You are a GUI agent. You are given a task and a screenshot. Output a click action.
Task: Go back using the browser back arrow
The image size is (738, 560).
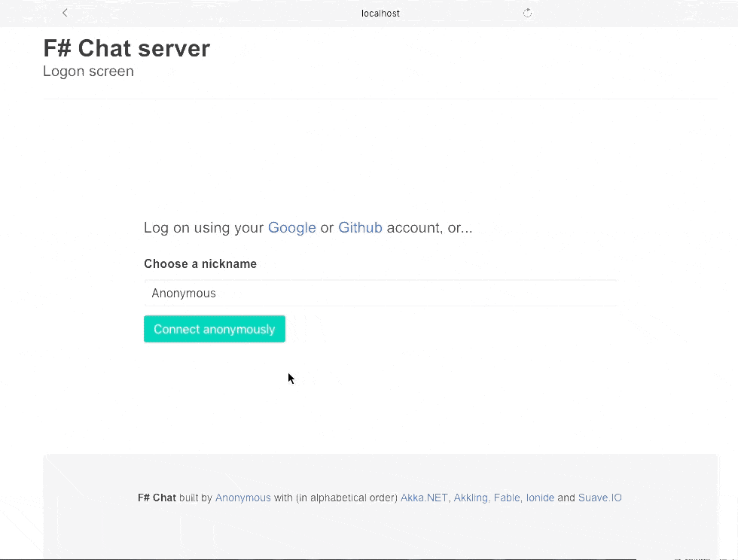click(x=65, y=13)
